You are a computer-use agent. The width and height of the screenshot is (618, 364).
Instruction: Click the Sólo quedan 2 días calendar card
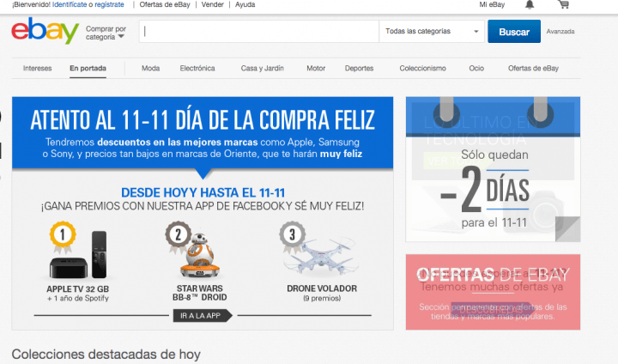tap(493, 169)
